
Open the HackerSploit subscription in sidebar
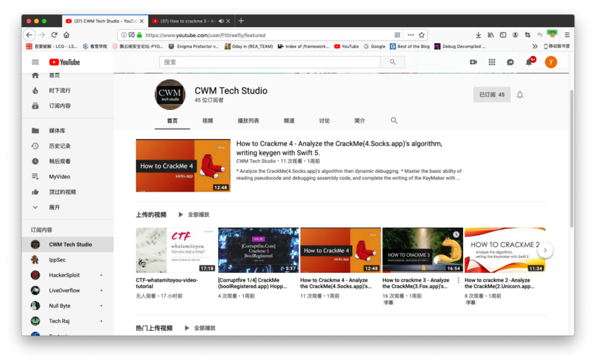point(67,275)
